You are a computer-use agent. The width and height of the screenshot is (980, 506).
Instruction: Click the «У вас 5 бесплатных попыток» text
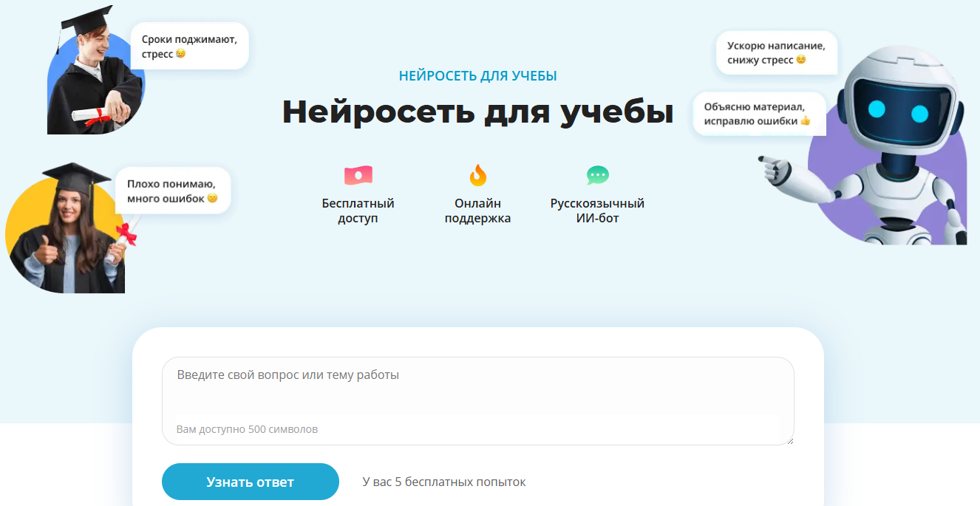pyautogui.click(x=443, y=482)
